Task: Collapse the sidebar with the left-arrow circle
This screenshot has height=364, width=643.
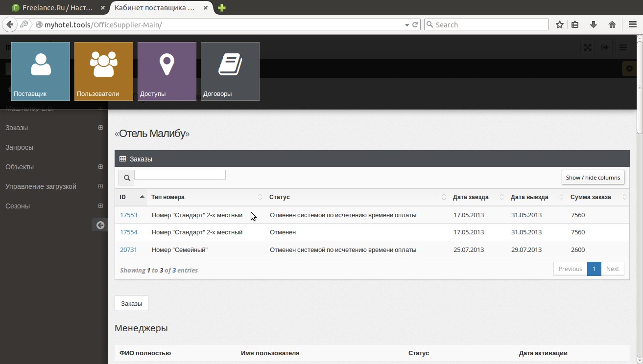Action: click(x=100, y=225)
